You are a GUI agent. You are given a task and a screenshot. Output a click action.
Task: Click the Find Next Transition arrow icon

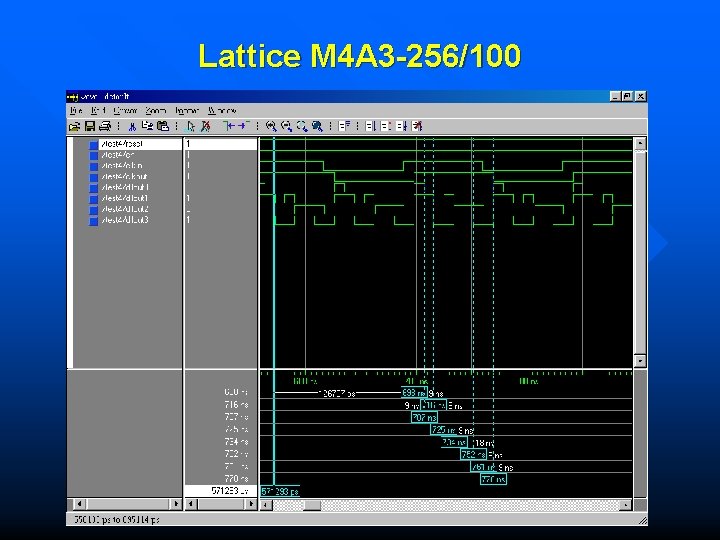click(x=243, y=126)
